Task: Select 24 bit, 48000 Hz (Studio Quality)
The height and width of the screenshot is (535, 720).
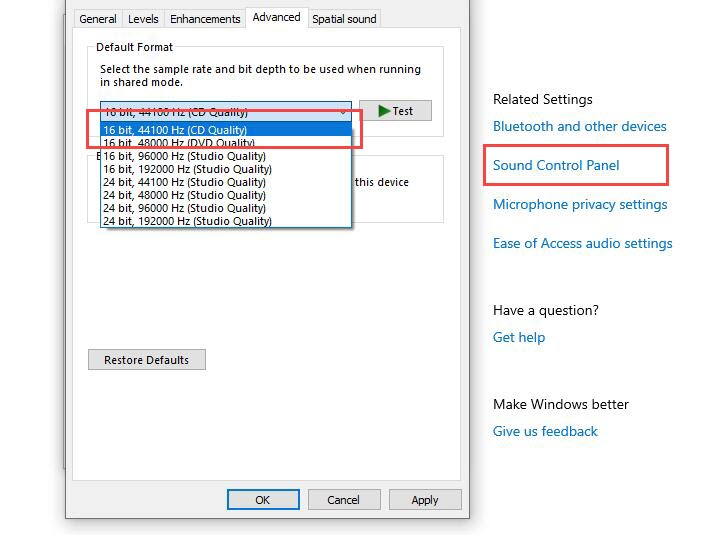Action: coord(226,195)
